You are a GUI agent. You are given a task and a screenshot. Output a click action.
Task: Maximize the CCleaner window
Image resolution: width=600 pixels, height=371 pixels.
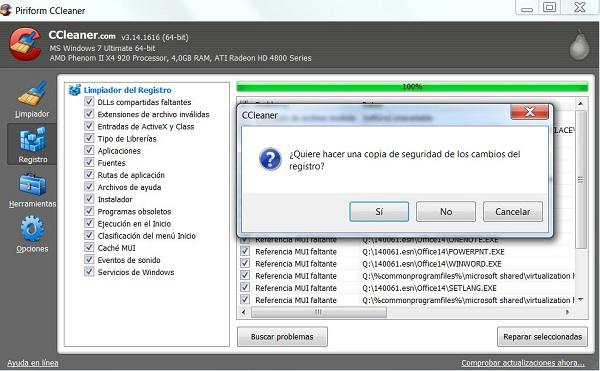pyautogui.click(x=549, y=7)
